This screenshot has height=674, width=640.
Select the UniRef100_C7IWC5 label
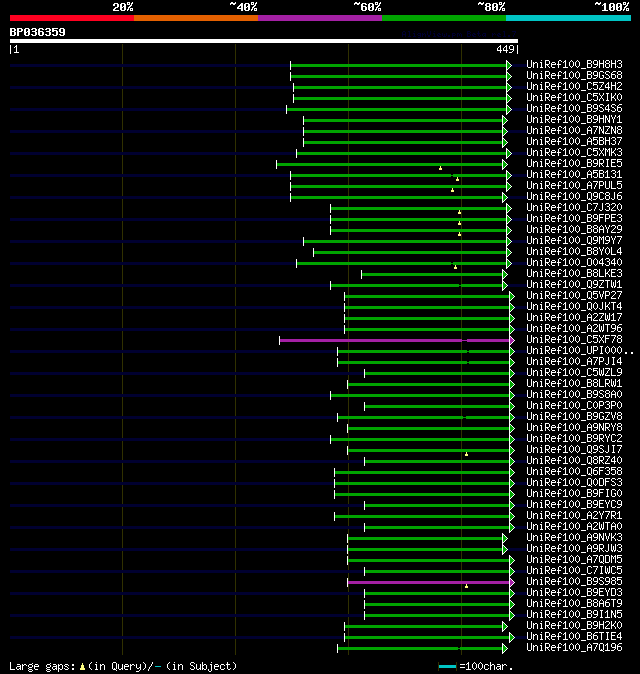[574, 571]
